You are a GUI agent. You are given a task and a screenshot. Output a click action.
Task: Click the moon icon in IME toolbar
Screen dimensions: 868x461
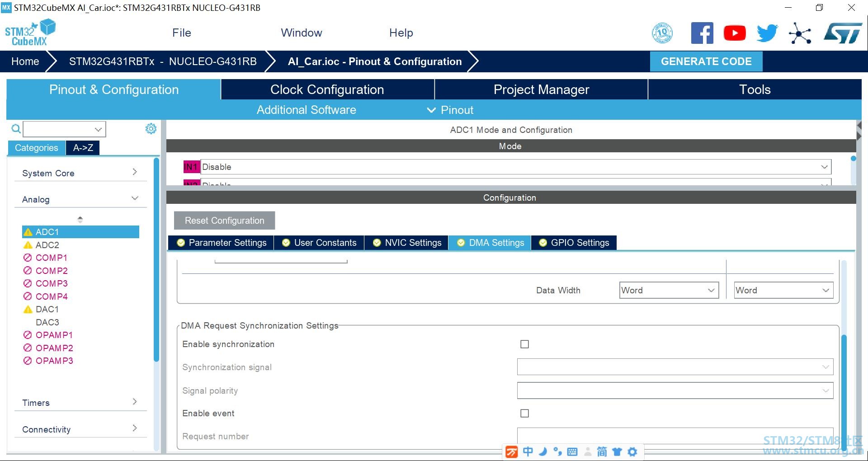tap(543, 452)
